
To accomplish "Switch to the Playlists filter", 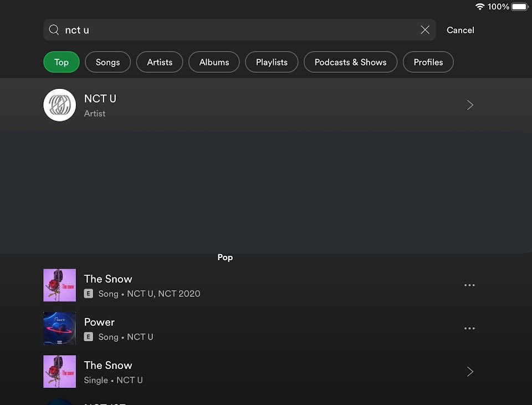I will 272,62.
